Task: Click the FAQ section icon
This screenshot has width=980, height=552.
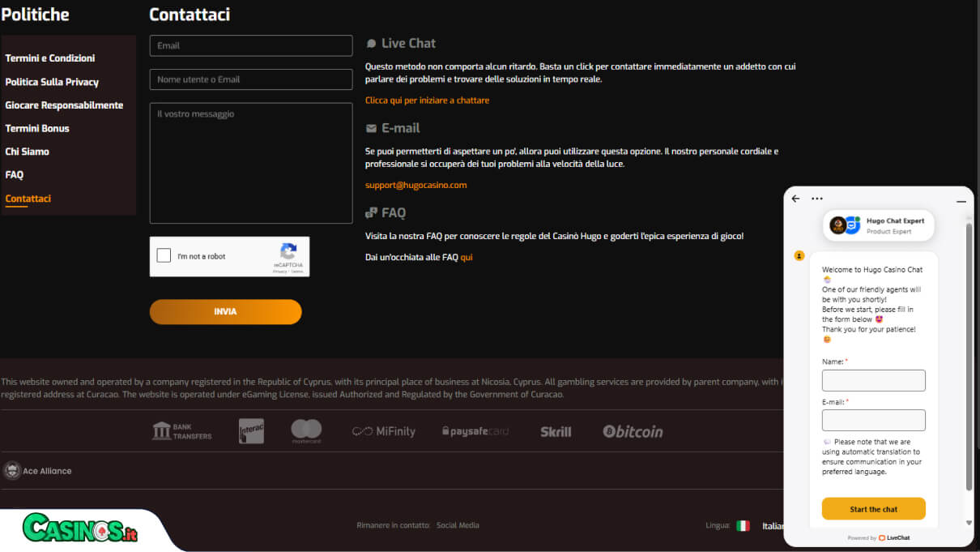Action: tap(371, 213)
